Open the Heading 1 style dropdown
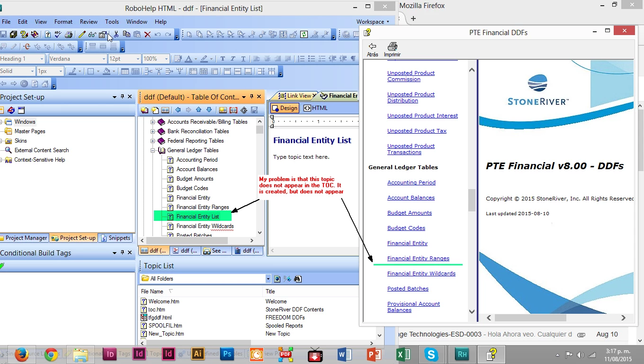 (42, 59)
